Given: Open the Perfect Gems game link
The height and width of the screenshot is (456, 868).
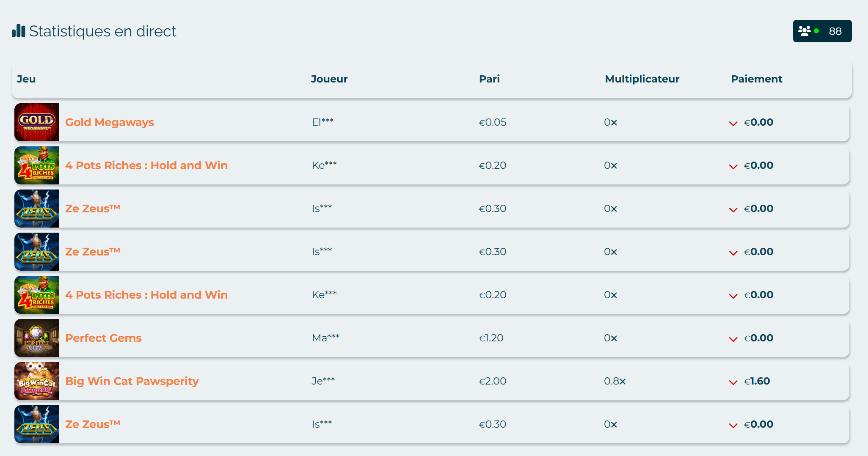Looking at the screenshot, I should (x=103, y=338).
